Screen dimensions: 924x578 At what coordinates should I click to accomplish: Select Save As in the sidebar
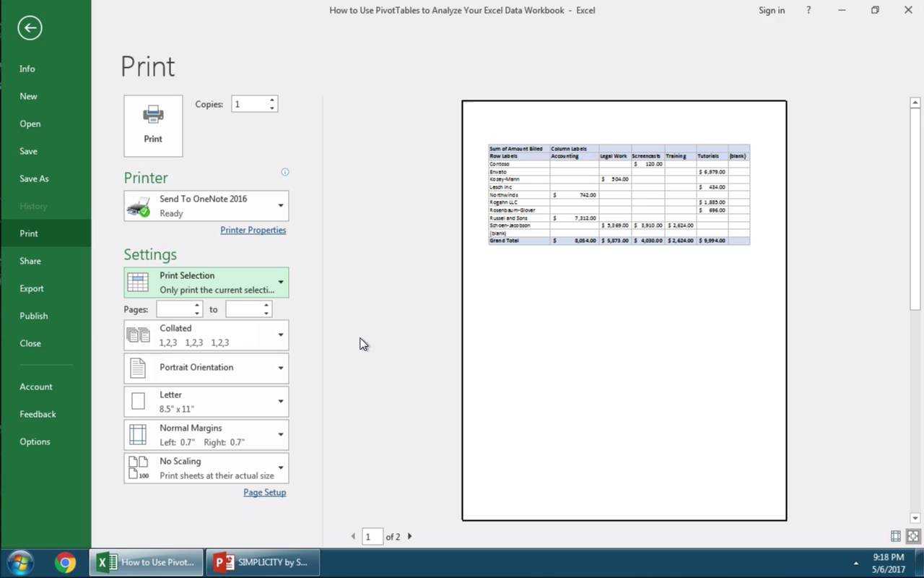[x=34, y=178]
